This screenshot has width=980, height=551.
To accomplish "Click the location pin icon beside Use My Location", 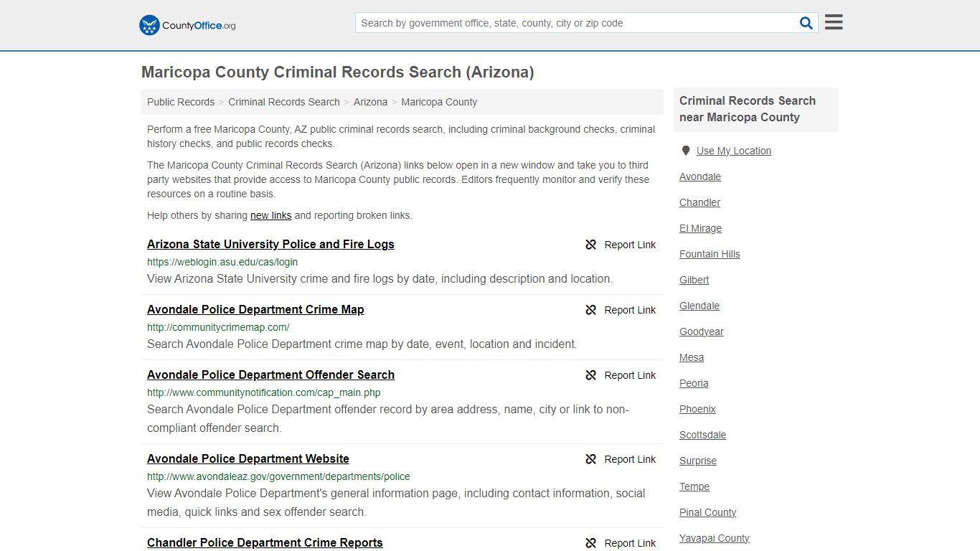I will click(686, 151).
